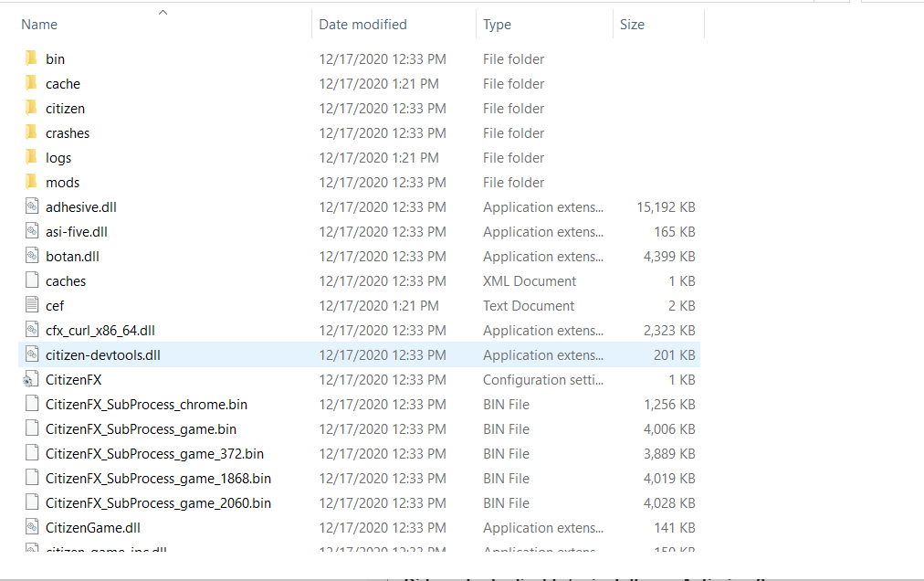Click the folder name 'crashes'

pyautogui.click(x=68, y=133)
